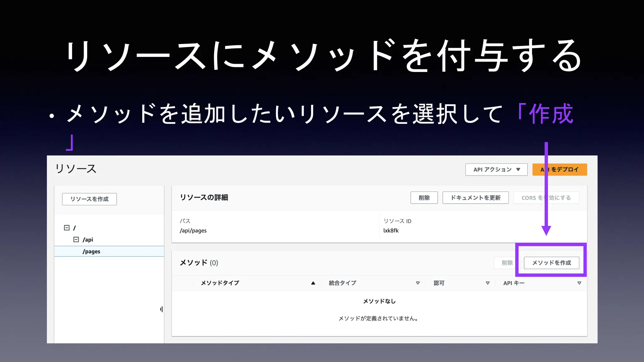This screenshot has width=644, height=362.
Task: Click the メソッドを作成 button
Action: pyautogui.click(x=551, y=263)
